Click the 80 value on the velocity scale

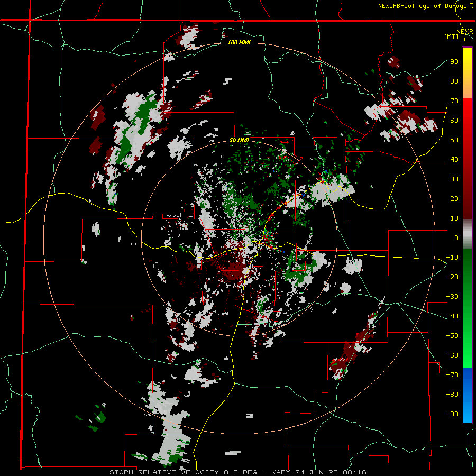[x=454, y=81]
